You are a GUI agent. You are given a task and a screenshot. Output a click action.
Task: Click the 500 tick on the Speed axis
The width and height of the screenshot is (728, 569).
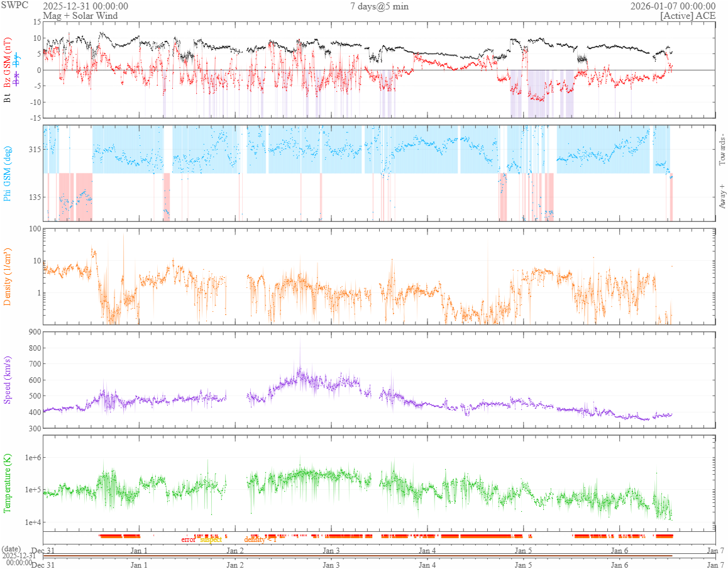pyautogui.click(x=35, y=396)
